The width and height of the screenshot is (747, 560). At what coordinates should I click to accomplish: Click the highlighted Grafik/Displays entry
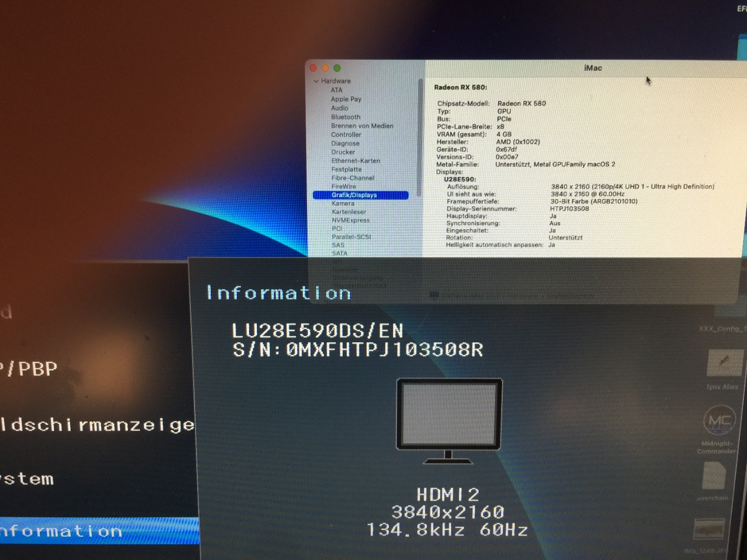point(361,195)
